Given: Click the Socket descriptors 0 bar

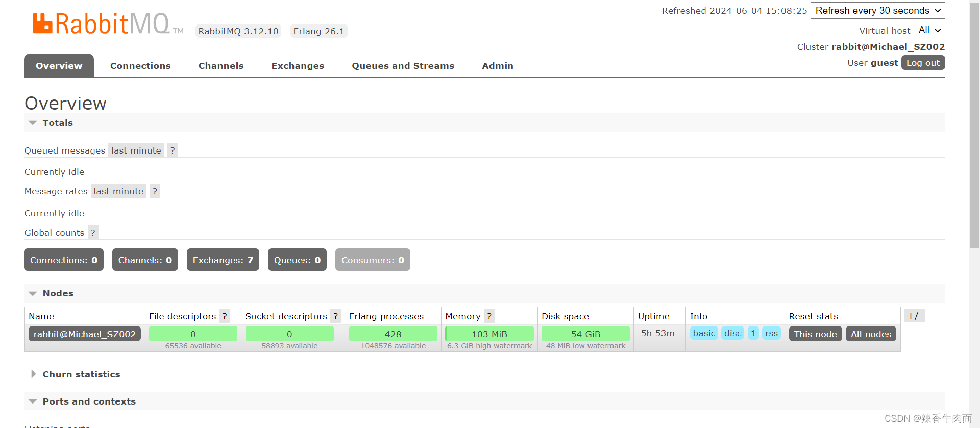Looking at the screenshot, I should [289, 334].
